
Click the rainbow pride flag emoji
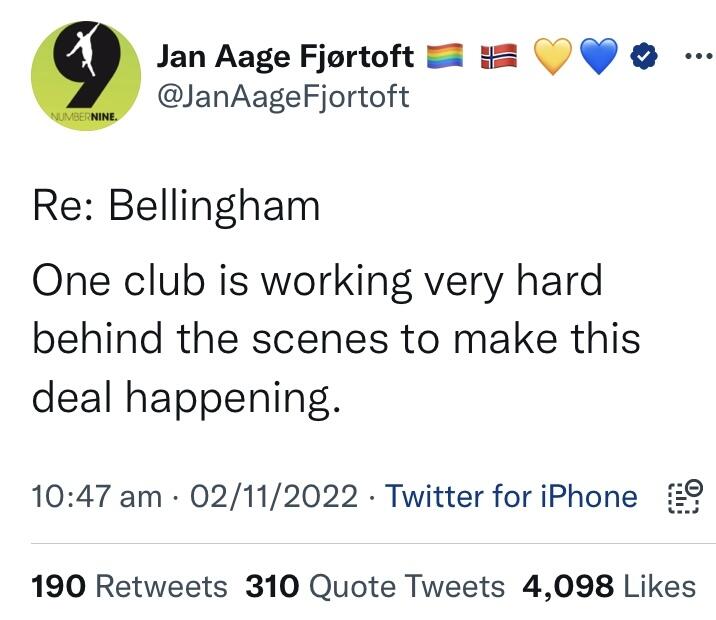[445, 58]
